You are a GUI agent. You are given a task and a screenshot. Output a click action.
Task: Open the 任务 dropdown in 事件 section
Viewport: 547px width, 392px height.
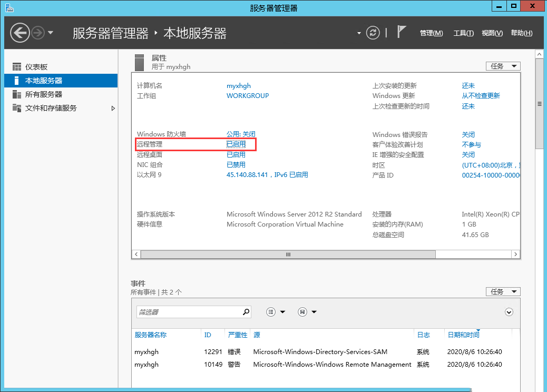point(503,291)
